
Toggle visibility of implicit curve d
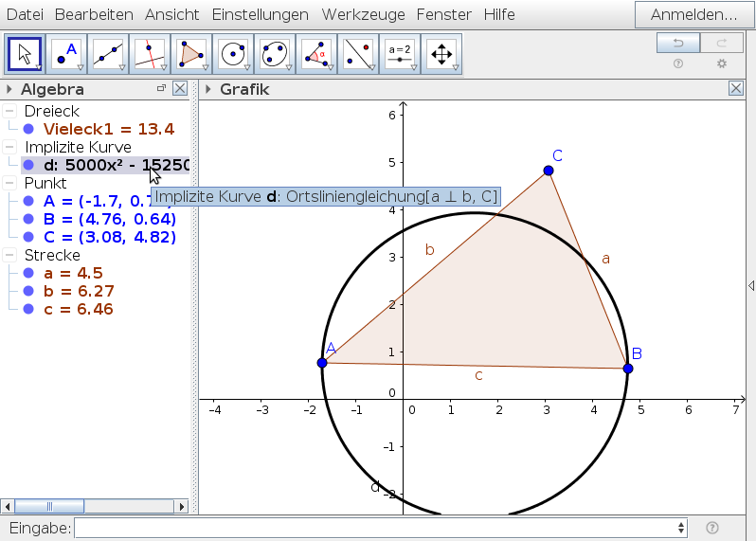28,165
